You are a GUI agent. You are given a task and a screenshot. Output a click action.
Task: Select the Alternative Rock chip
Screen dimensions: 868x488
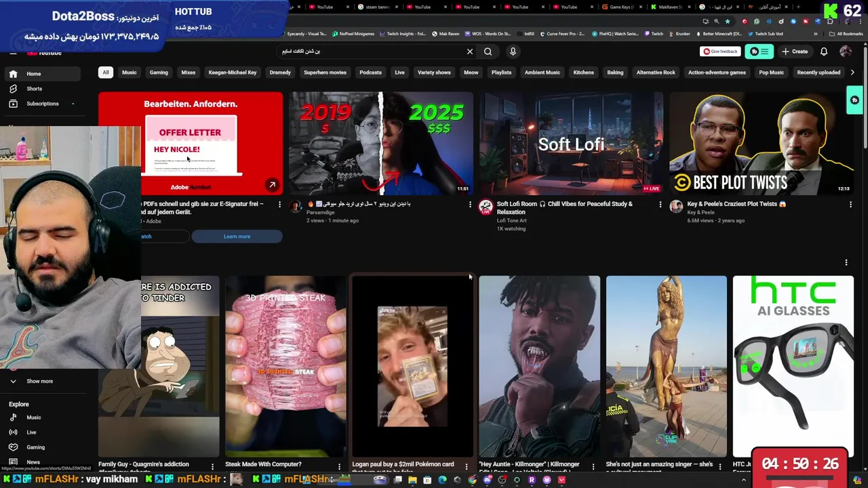tap(656, 73)
